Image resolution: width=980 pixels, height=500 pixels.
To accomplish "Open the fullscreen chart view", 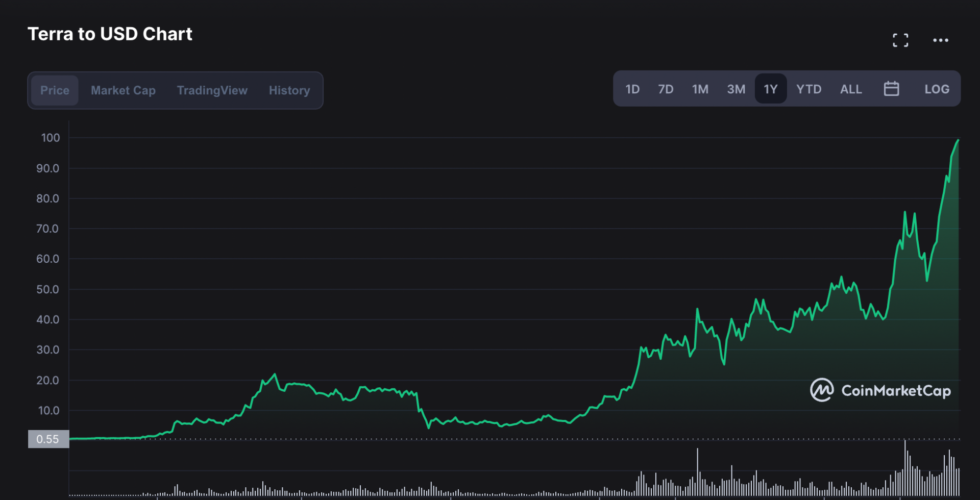I will [900, 40].
